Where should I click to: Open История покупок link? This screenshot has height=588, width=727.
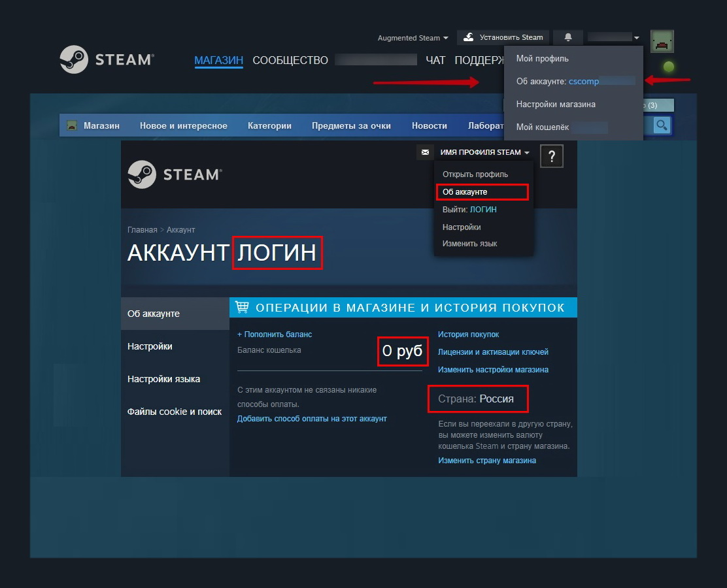point(468,334)
